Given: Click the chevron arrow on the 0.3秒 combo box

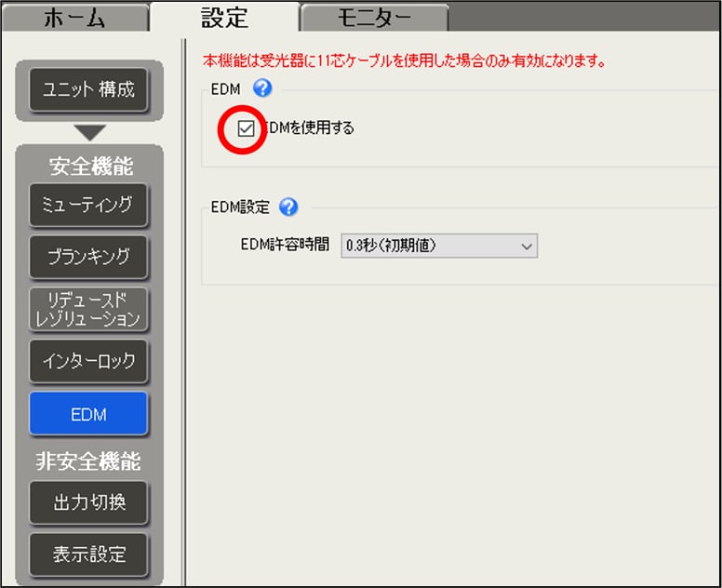Looking at the screenshot, I should [527, 246].
